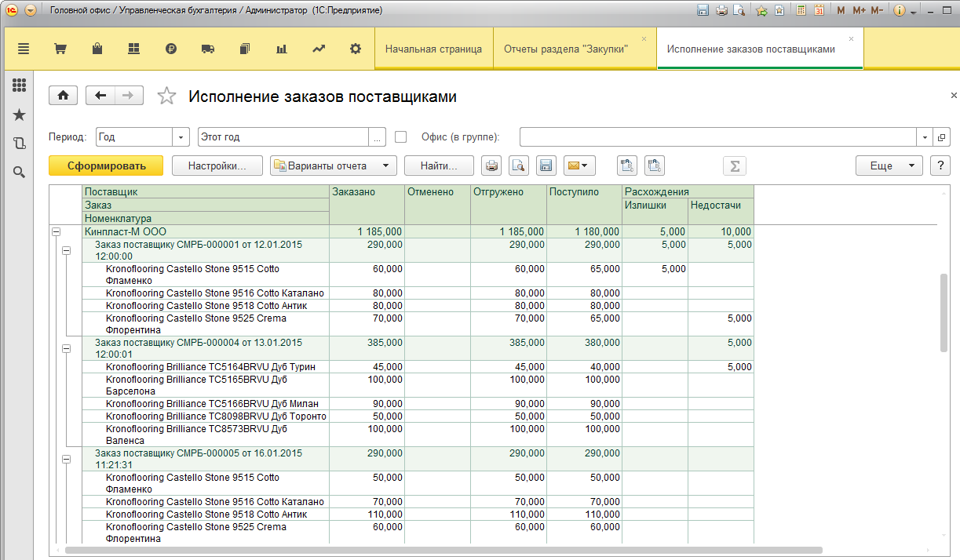Go to home page with house button
960x560 pixels.
[64, 95]
